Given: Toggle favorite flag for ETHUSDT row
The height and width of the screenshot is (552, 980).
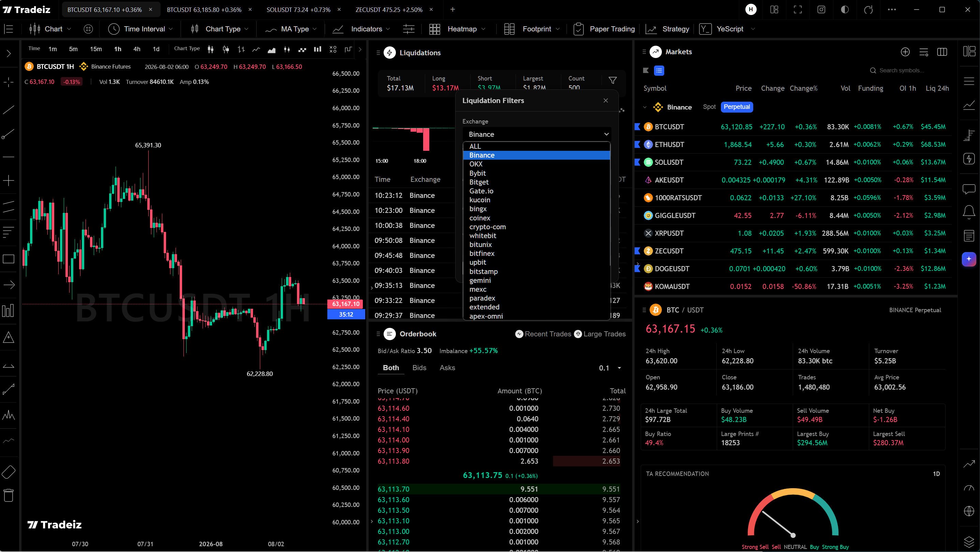Looking at the screenshot, I should [638, 145].
